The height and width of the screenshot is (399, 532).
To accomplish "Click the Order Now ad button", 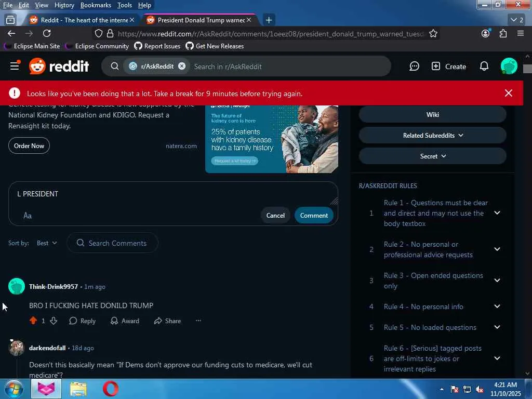I will (x=29, y=145).
